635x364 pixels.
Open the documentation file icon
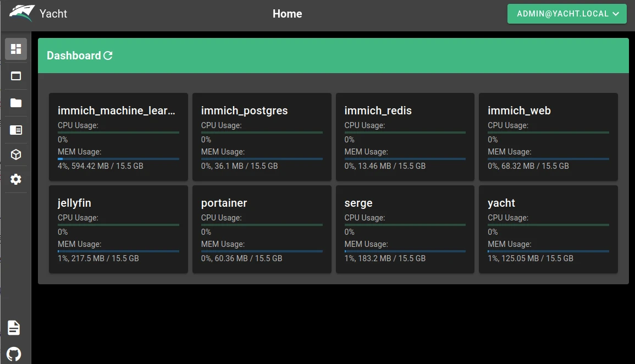pyautogui.click(x=14, y=328)
